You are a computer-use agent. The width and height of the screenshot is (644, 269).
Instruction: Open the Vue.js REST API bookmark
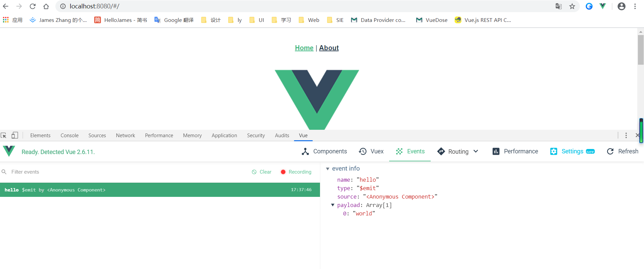(483, 20)
